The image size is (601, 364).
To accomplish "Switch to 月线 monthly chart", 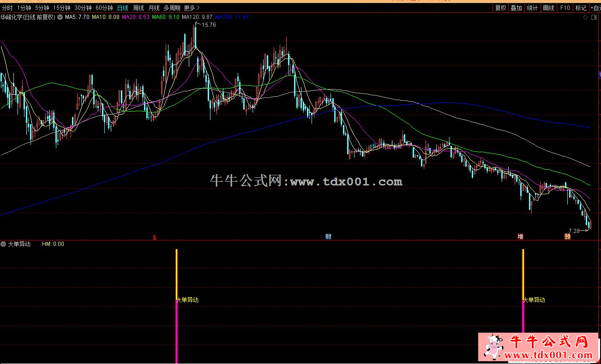I will (x=154, y=8).
